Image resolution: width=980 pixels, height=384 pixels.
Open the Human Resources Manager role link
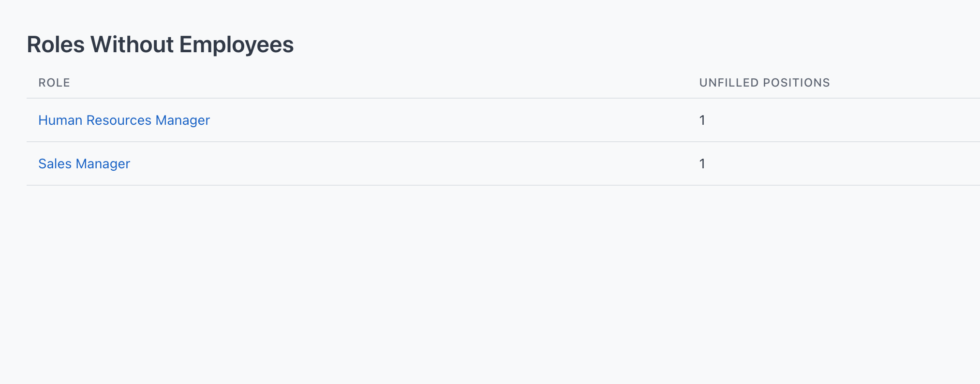tap(124, 120)
